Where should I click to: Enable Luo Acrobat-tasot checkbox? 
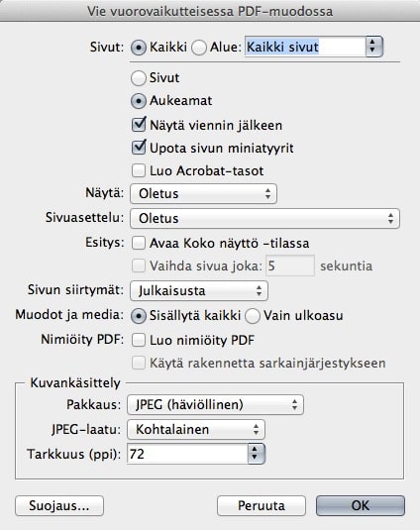(x=139, y=170)
